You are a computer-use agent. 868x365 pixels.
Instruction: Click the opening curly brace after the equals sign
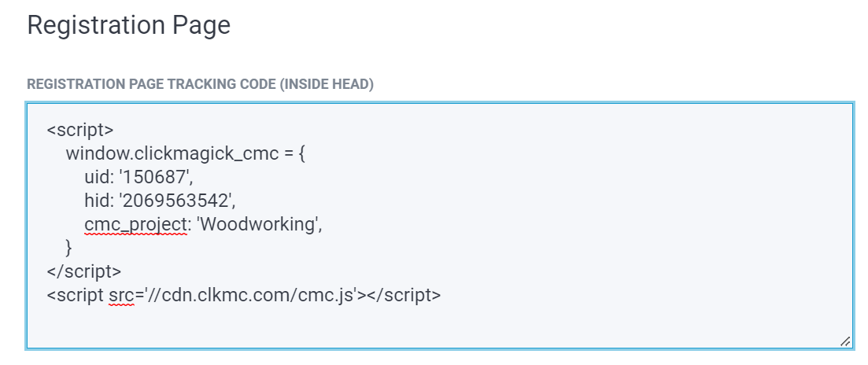pos(301,153)
